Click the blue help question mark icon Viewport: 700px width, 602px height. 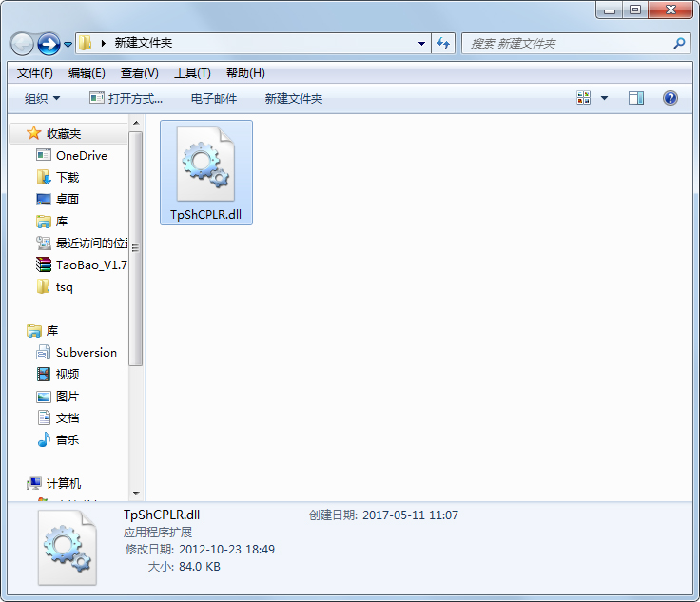coord(671,98)
